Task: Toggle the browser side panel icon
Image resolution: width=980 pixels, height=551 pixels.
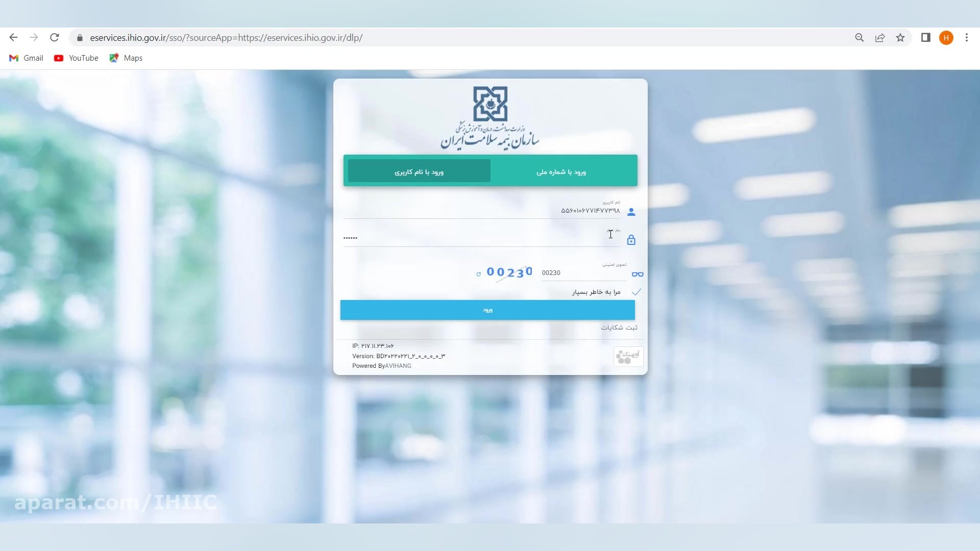Action: coord(925,38)
